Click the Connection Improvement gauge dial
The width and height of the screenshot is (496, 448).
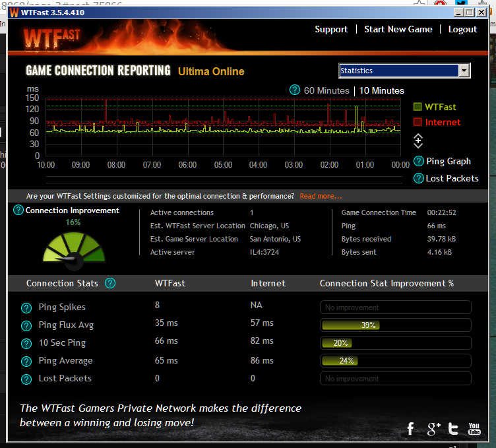[x=74, y=250]
